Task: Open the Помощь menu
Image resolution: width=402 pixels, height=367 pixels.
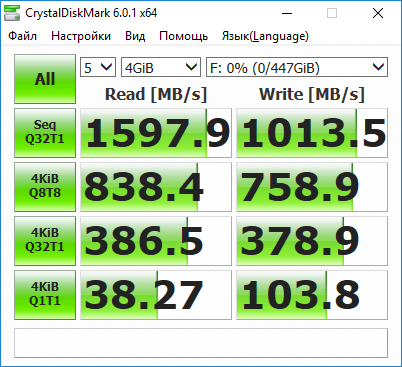Action: tap(183, 36)
